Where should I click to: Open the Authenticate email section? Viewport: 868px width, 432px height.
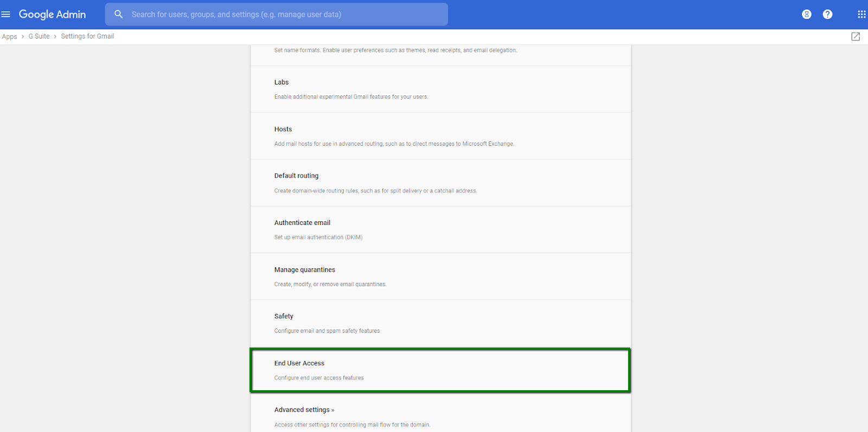[x=441, y=230]
